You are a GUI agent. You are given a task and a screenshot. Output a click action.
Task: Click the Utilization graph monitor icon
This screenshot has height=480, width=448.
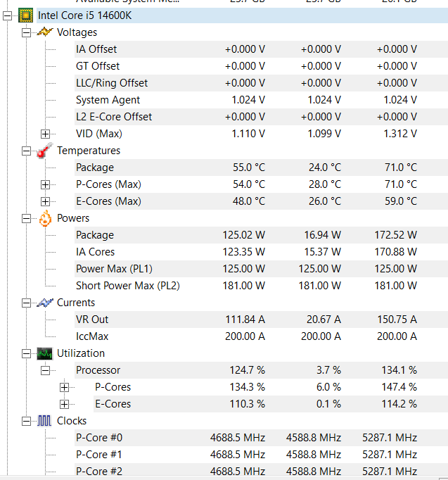(44, 353)
